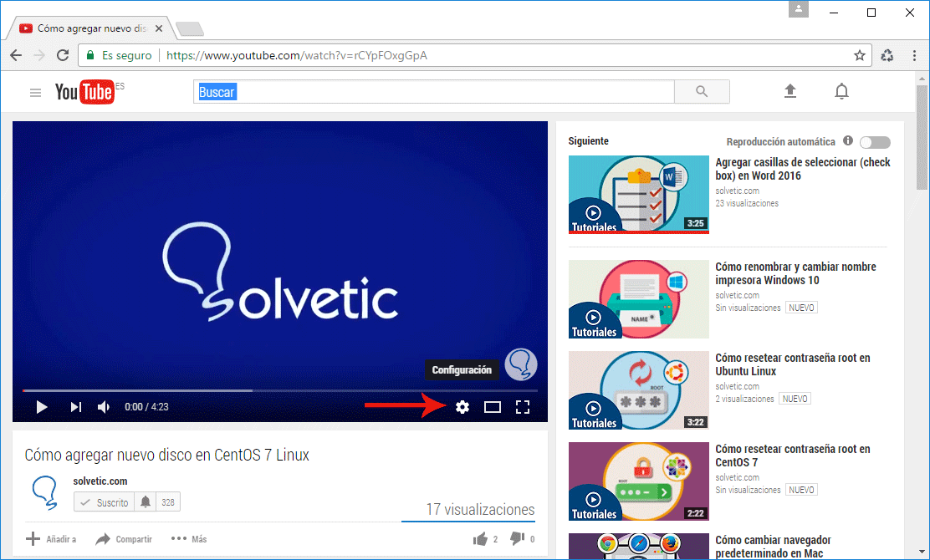Open 'Cómo renombrar y cambiar nombre impresora' title
The width and height of the screenshot is (930, 560).
tap(795, 273)
